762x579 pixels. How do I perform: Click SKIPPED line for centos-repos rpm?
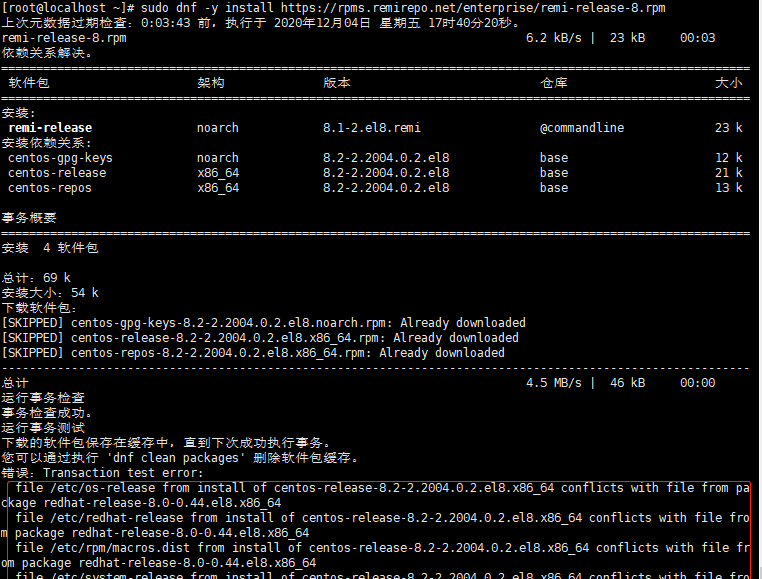point(253,353)
